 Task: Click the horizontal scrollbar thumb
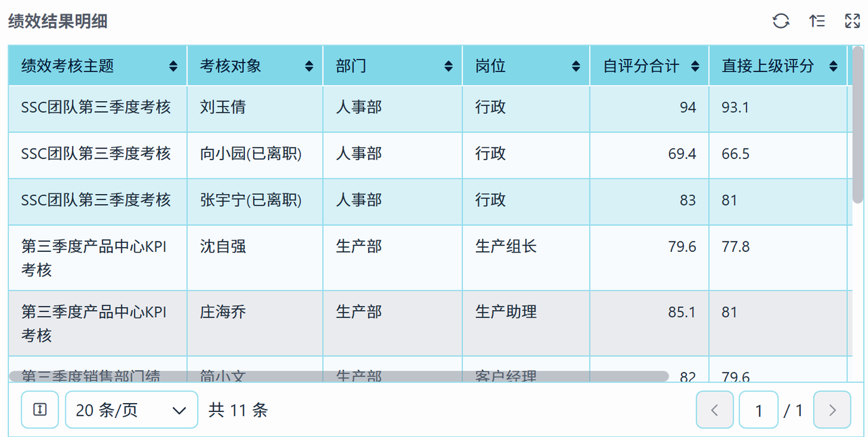[338, 376]
